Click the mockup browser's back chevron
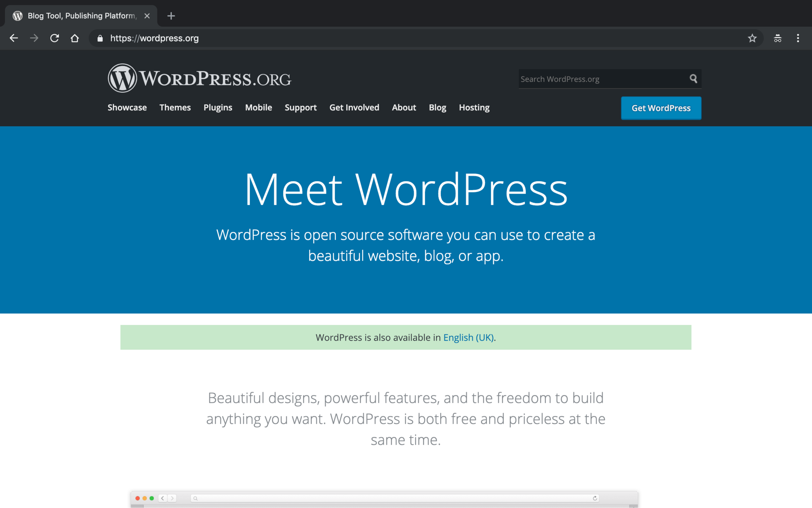812x508 pixels. point(163,498)
